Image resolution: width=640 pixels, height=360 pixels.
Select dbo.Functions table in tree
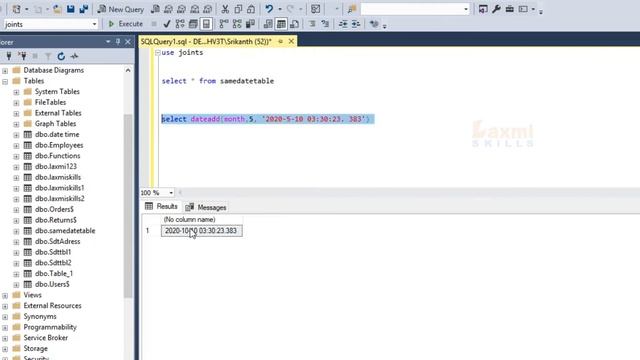(x=58, y=156)
